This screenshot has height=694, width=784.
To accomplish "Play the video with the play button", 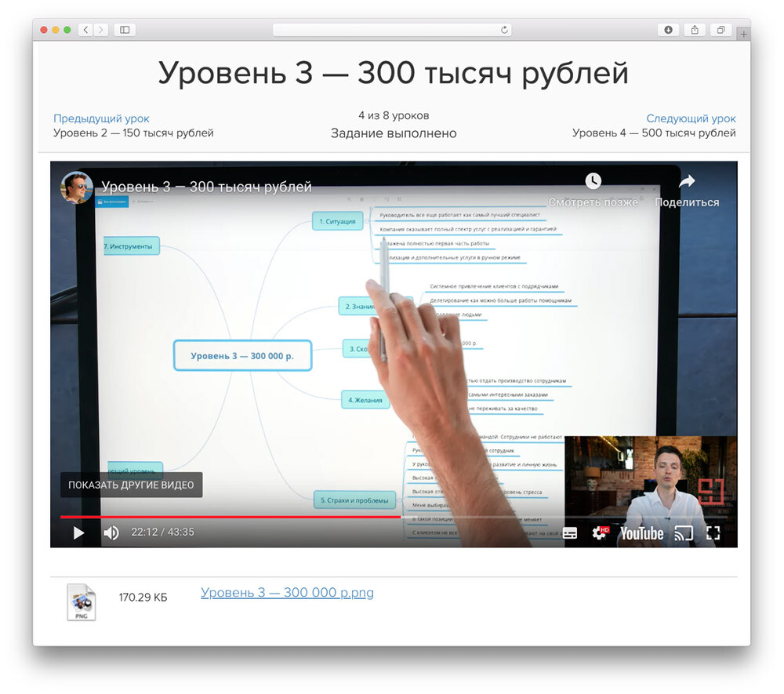I will point(78,533).
